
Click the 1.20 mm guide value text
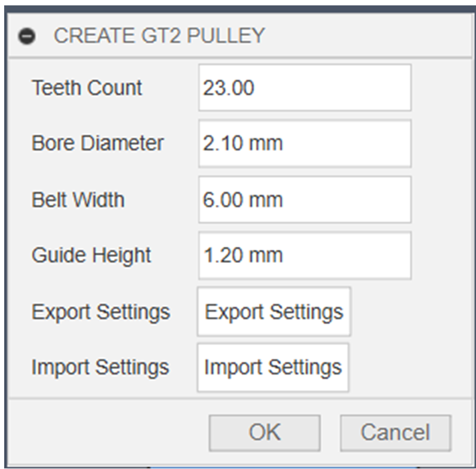pos(242,256)
